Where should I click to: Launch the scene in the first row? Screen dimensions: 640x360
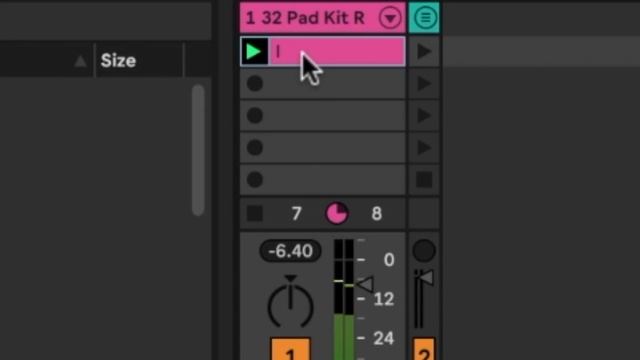click(x=424, y=52)
